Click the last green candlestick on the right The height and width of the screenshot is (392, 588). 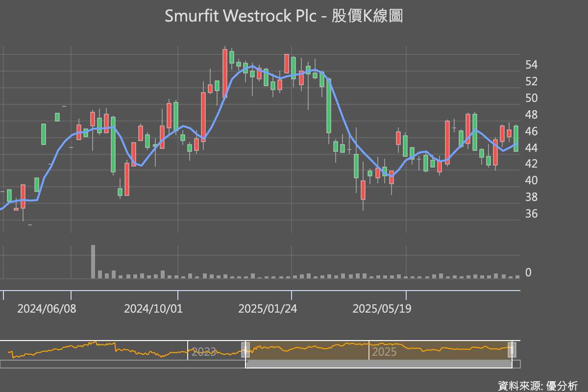[516, 139]
